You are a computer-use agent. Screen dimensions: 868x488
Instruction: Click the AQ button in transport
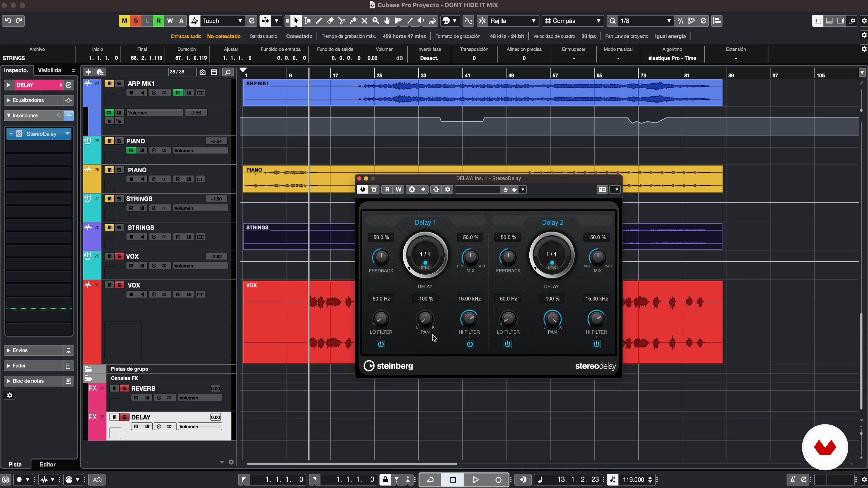[x=97, y=480]
